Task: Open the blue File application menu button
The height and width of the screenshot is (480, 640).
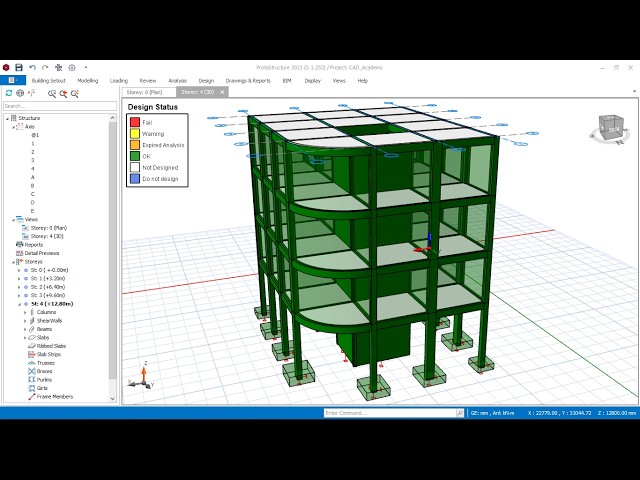Action: point(13,80)
